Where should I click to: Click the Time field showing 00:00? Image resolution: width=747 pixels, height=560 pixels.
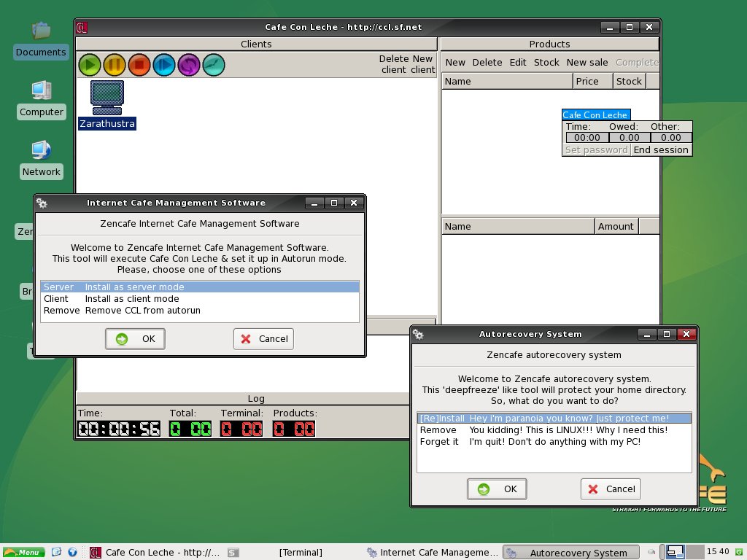[x=587, y=138]
